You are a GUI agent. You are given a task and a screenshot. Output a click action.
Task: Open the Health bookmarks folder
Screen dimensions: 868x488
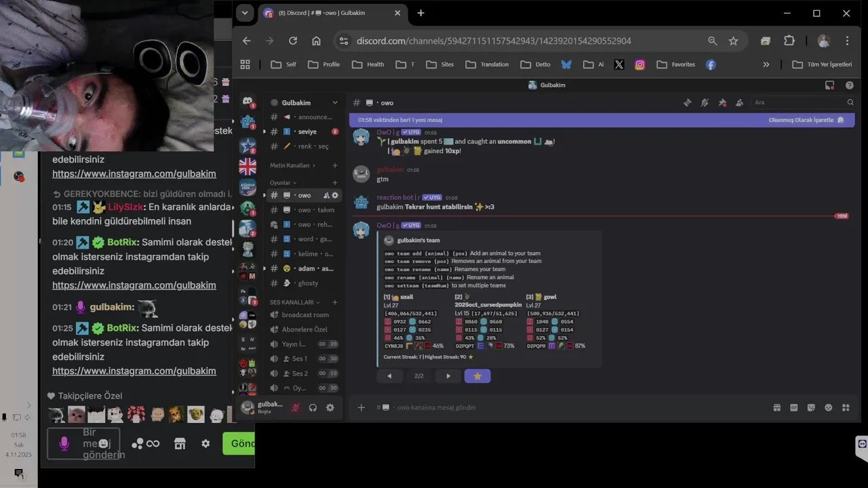[x=368, y=64]
